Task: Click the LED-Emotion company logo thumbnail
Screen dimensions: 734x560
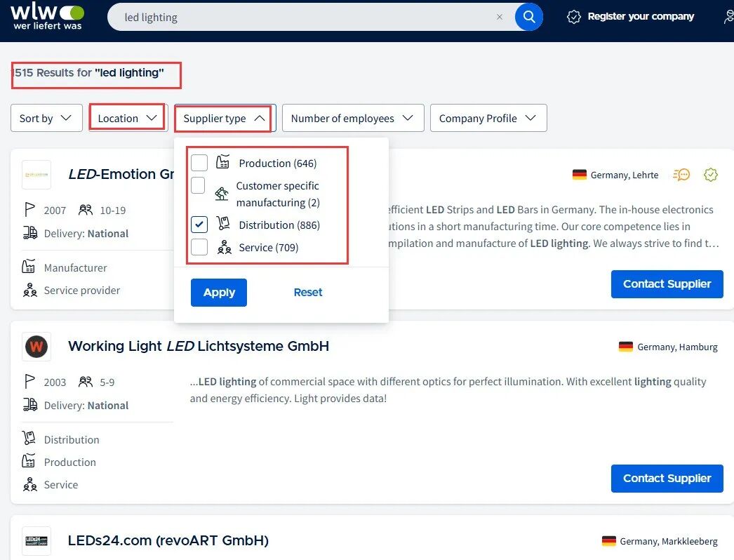Action: pyautogui.click(x=36, y=175)
